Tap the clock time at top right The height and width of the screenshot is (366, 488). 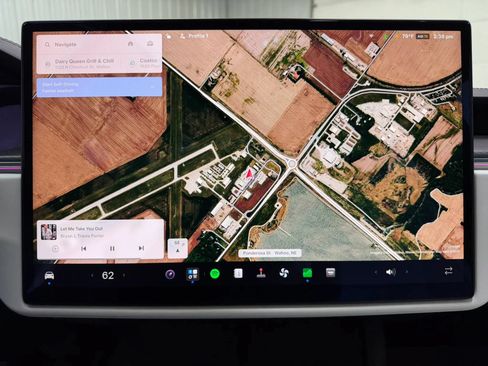443,36
